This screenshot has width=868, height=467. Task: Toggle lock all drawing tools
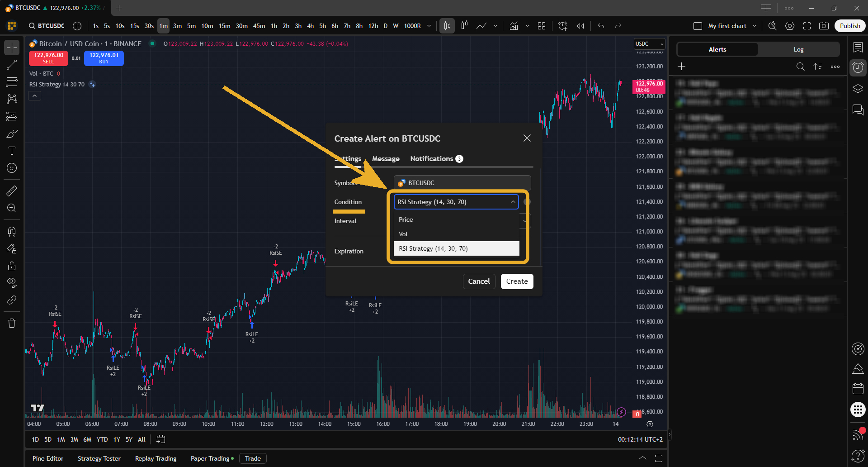tap(12, 266)
